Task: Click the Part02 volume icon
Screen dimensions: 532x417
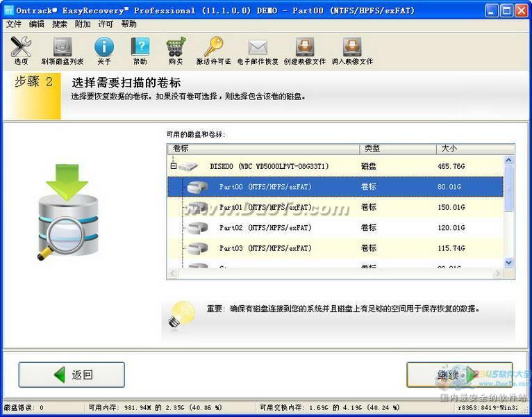Action: [197, 227]
